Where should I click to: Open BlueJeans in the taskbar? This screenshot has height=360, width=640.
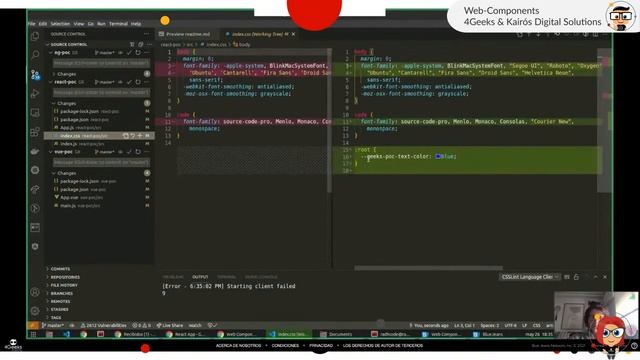489,334
